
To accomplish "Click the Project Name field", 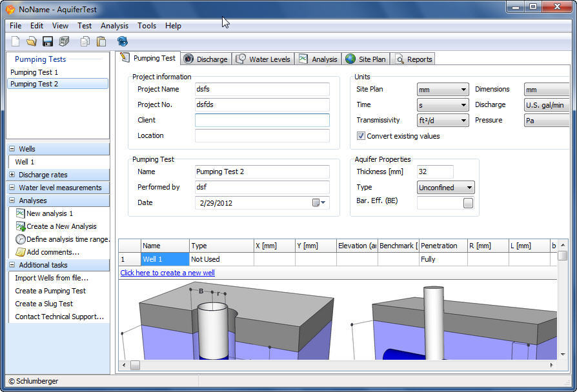I will tap(262, 90).
